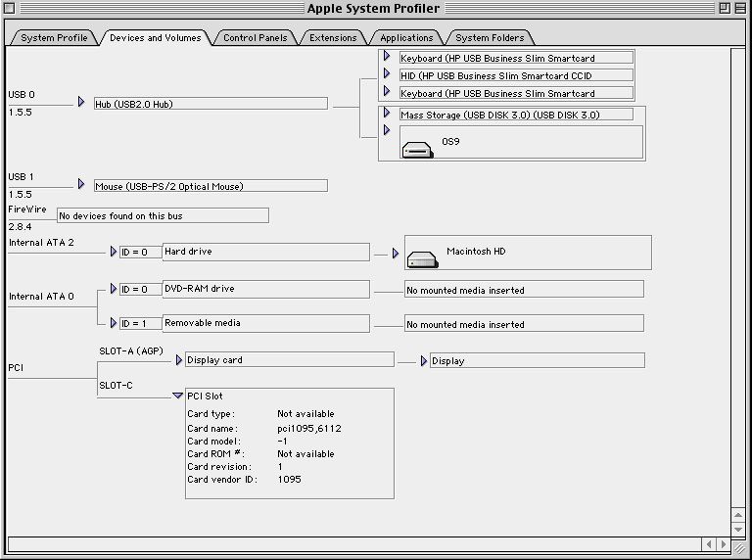Click the window close box
This screenshot has width=752, height=560.
tap(10, 8)
